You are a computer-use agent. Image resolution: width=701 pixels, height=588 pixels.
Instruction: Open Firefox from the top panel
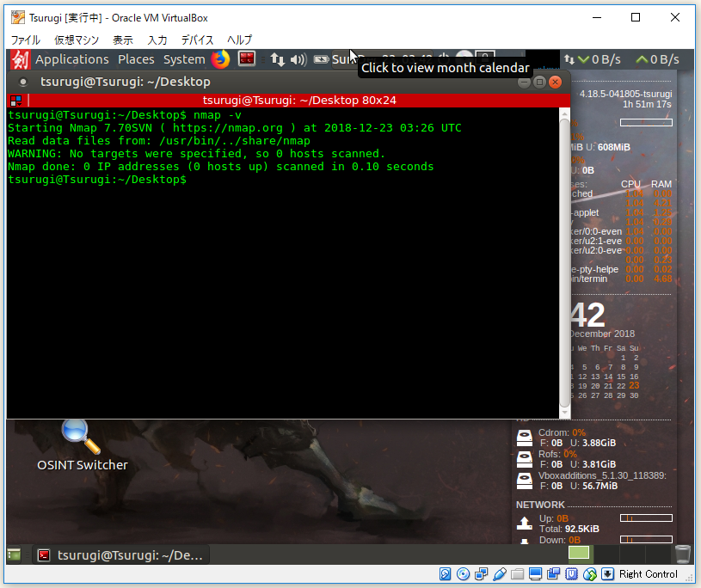pyautogui.click(x=221, y=59)
